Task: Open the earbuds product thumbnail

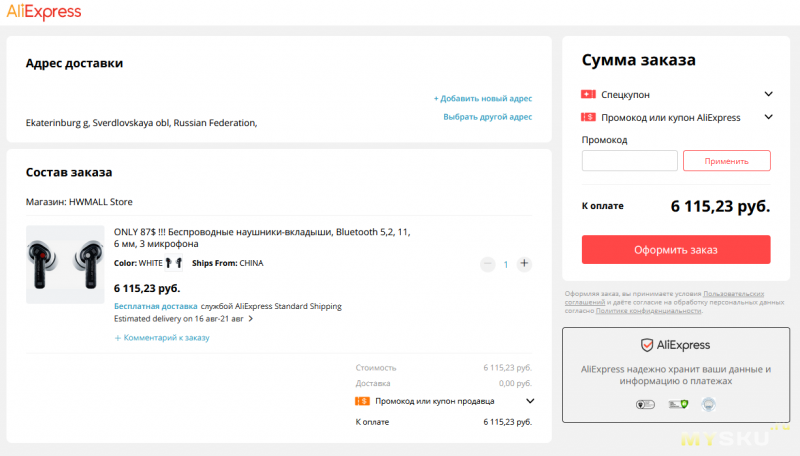Action: pos(65,264)
